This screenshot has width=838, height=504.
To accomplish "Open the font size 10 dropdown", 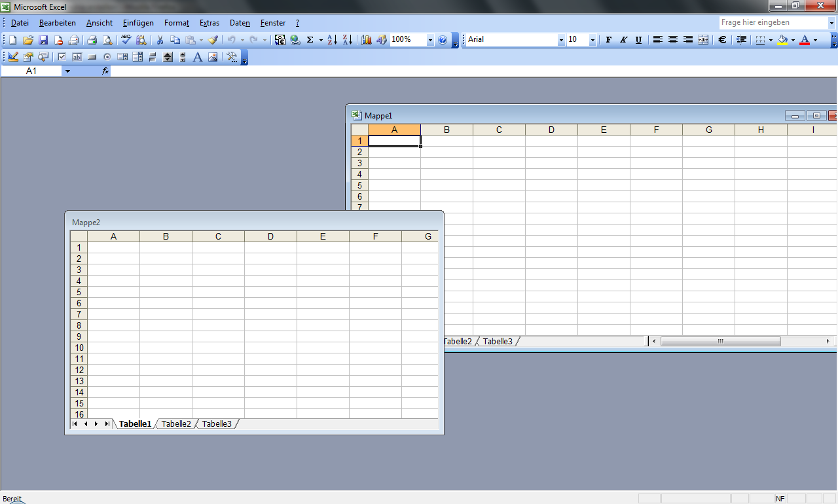I will [592, 40].
